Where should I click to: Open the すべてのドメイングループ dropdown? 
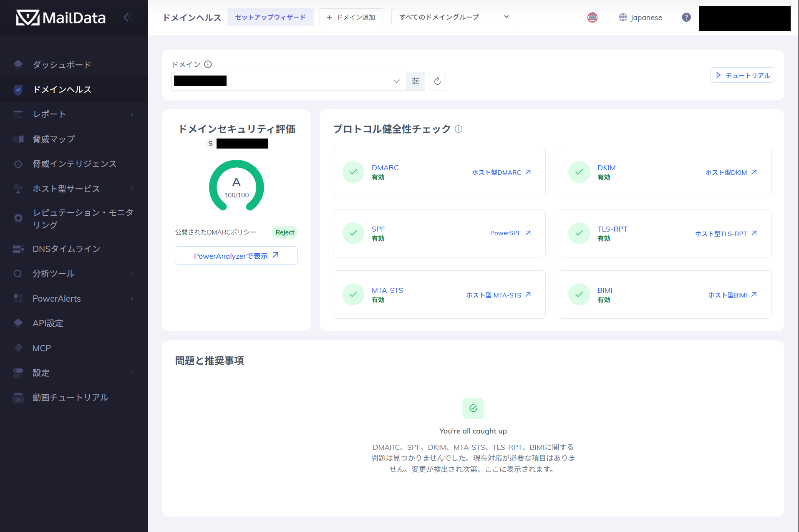pyautogui.click(x=453, y=17)
